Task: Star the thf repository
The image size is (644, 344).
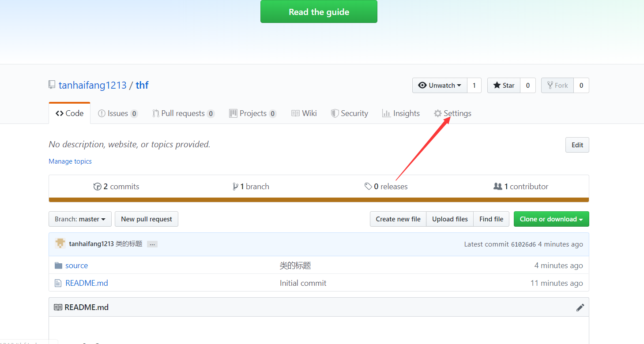Action: [504, 86]
